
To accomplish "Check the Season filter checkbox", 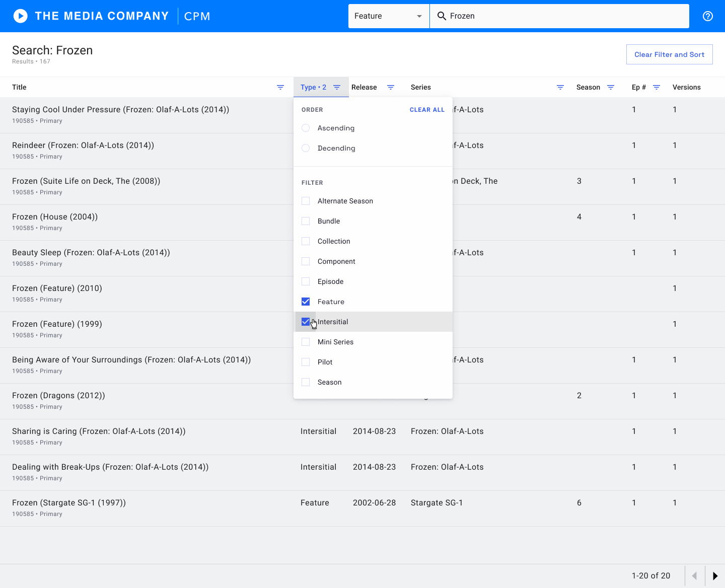I will (306, 382).
